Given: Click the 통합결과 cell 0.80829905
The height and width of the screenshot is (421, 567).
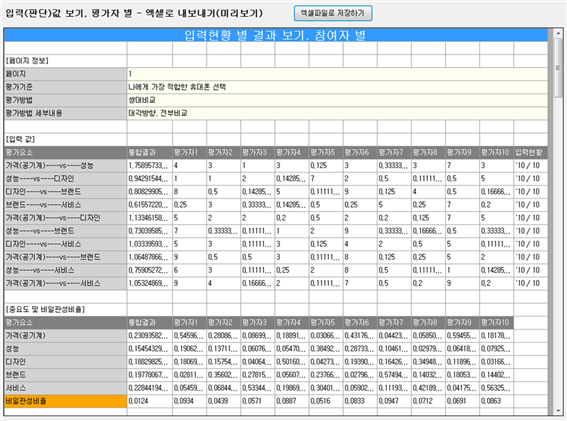Looking at the screenshot, I should coord(150,192).
